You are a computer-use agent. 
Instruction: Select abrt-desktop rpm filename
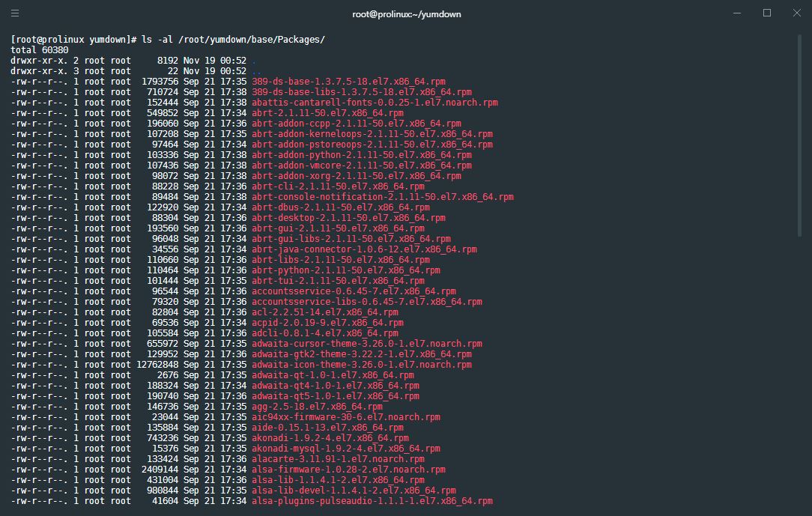click(x=348, y=218)
